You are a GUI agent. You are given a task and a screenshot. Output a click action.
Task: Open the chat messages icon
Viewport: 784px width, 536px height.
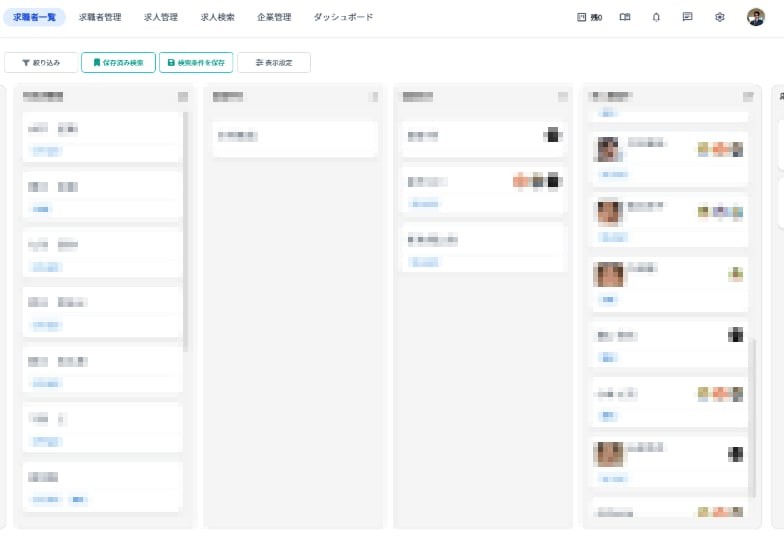click(x=688, y=17)
